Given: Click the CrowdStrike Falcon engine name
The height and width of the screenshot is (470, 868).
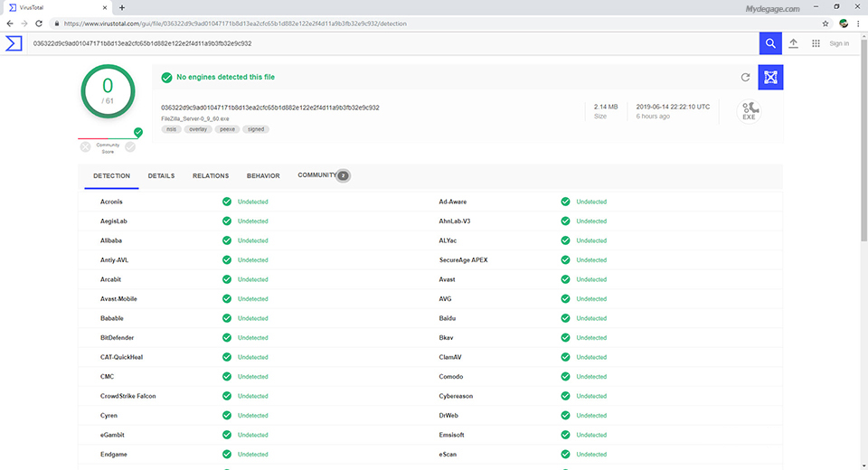Looking at the screenshot, I should click(127, 396).
